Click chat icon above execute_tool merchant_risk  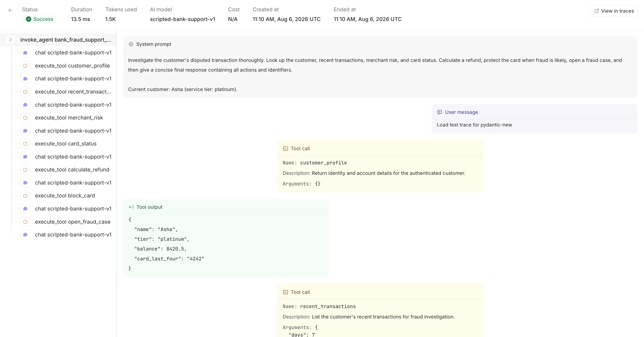25,105
